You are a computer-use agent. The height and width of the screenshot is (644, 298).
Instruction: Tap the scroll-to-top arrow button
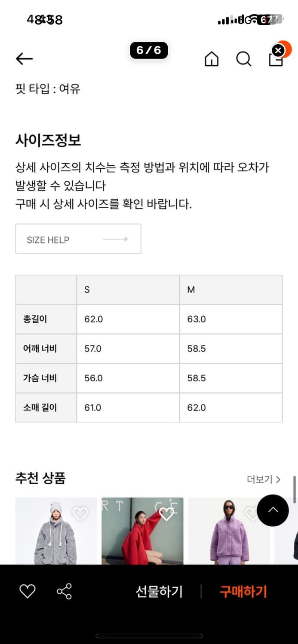(273, 510)
